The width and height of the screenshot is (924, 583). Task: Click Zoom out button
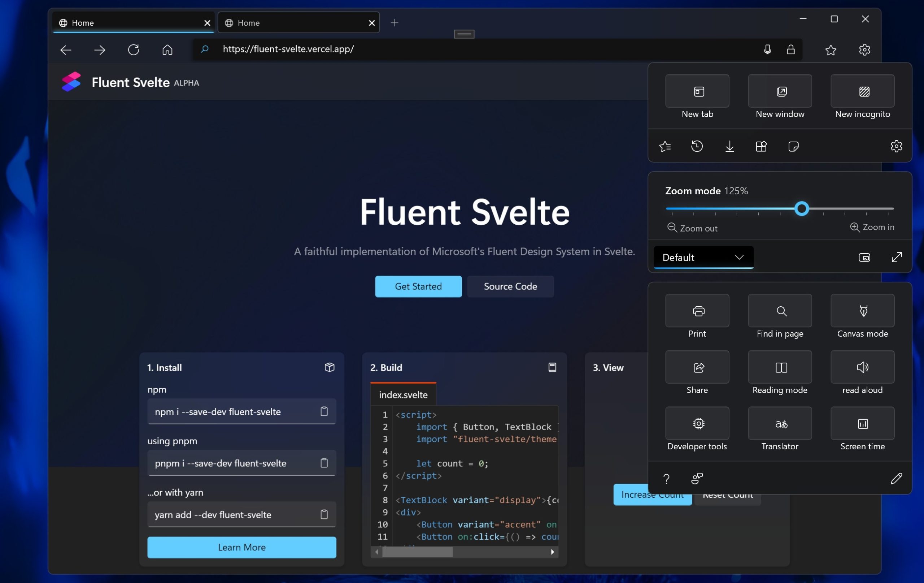[x=692, y=228]
